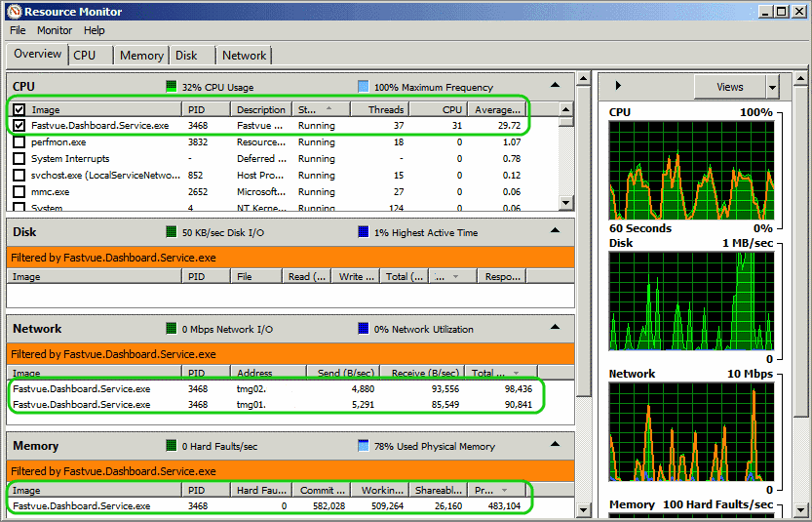Select the Overview tab
The width and height of the screenshot is (812, 522).
tap(37, 54)
